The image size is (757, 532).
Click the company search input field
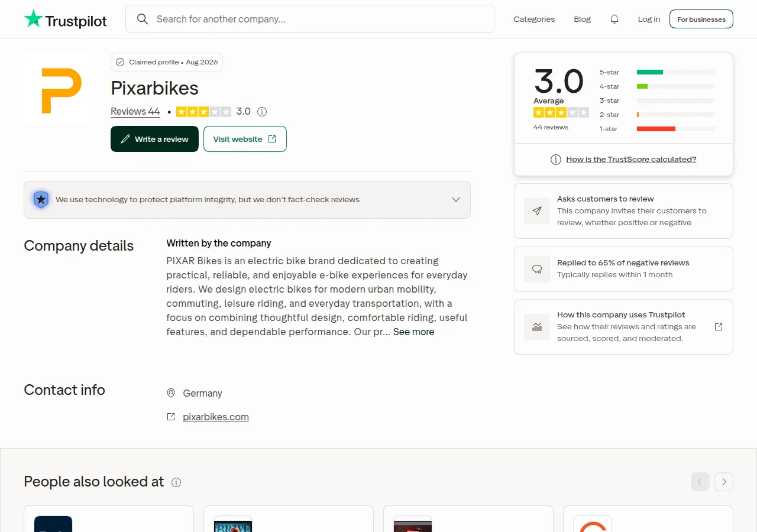310,19
